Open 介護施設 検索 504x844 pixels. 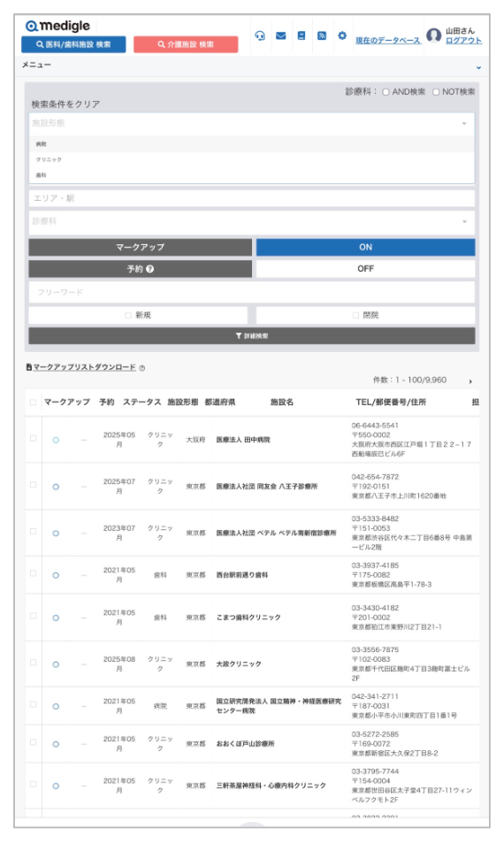pos(186,44)
